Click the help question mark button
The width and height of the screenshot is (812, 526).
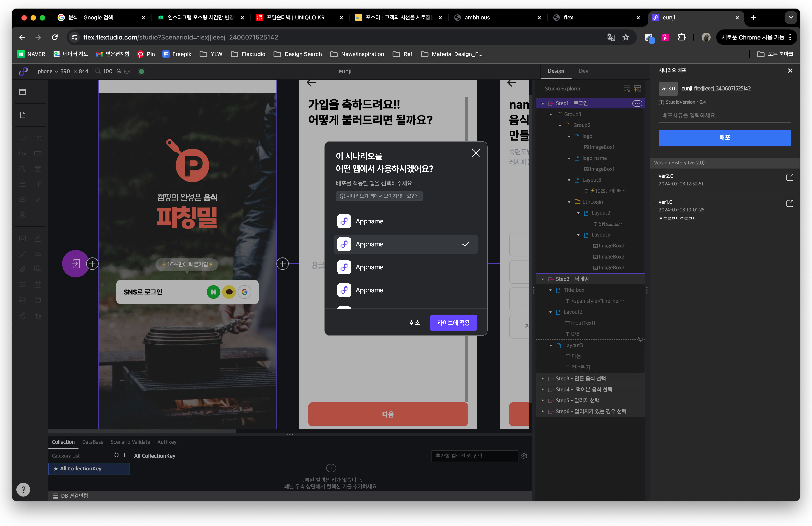[23, 489]
